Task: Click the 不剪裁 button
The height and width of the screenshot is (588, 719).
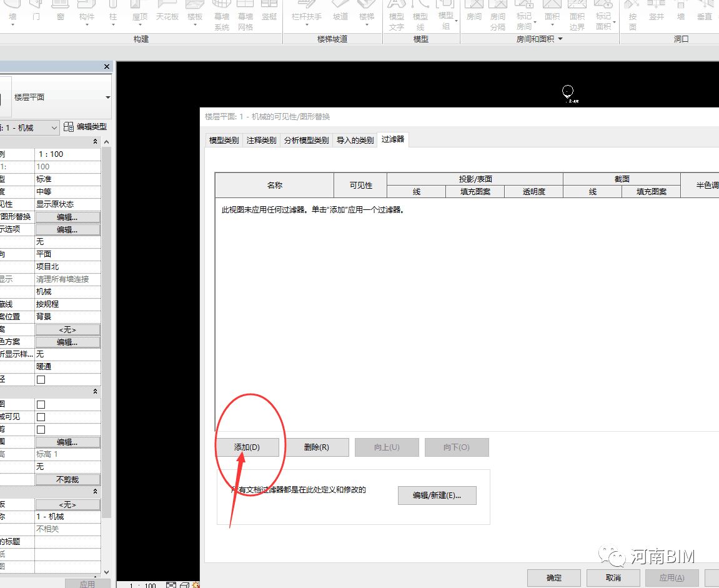Action: [68, 479]
